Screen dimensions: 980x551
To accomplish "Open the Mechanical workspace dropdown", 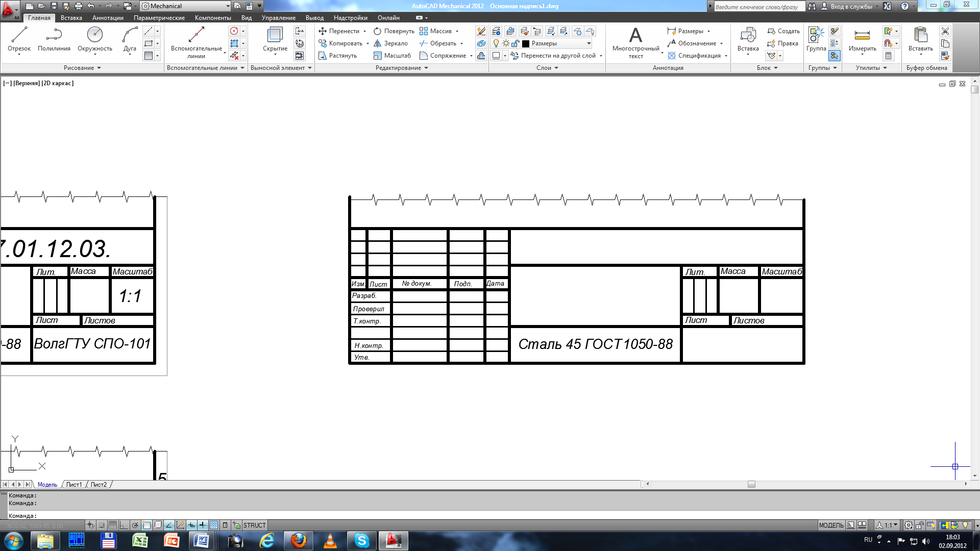I will coord(228,6).
